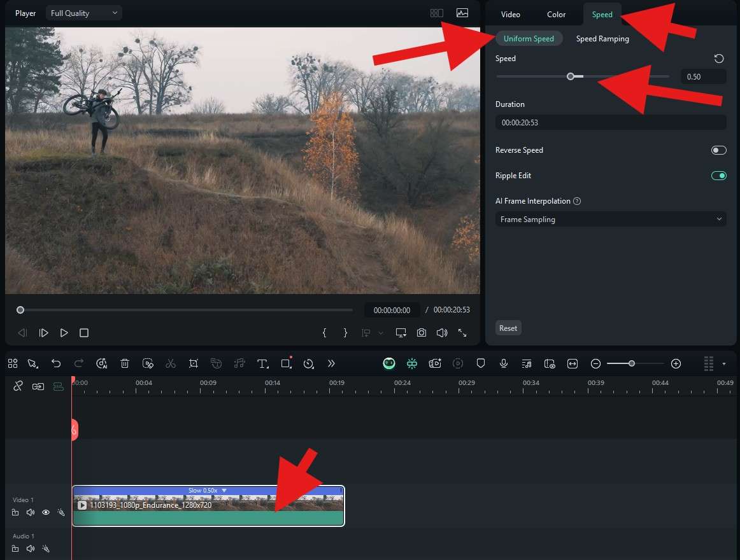Image resolution: width=740 pixels, height=560 pixels.
Task: Step back one frame in the player
Action: pyautogui.click(x=23, y=333)
